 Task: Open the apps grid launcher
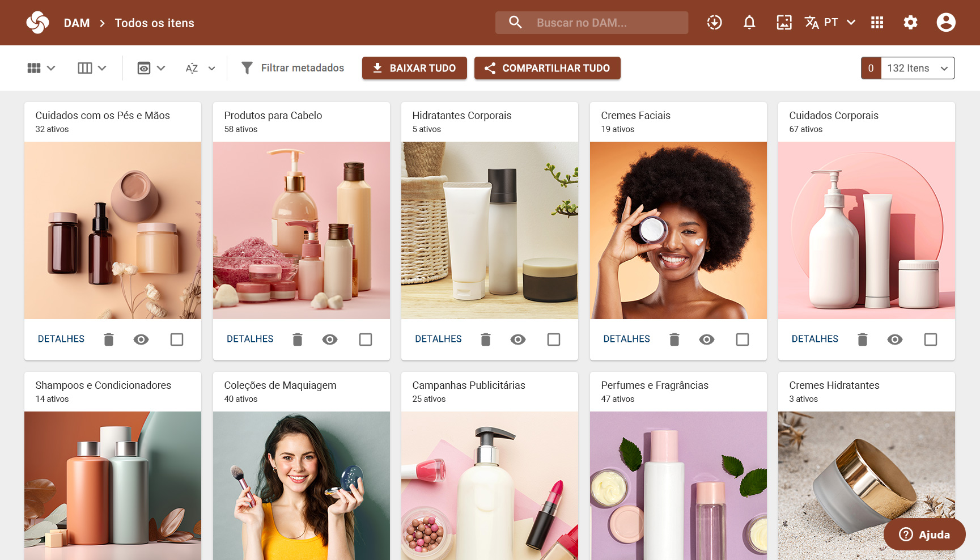coord(877,23)
